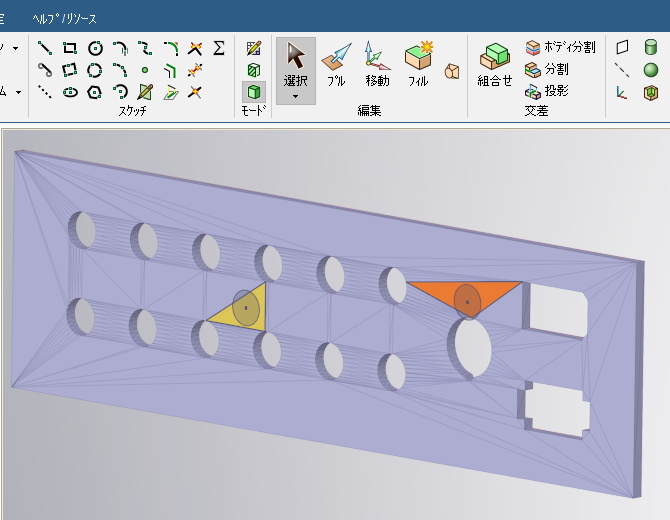The width and height of the screenshot is (670, 520).
Task: Expand the dropdown arrow beside the ム label
Action: [x=18, y=92]
